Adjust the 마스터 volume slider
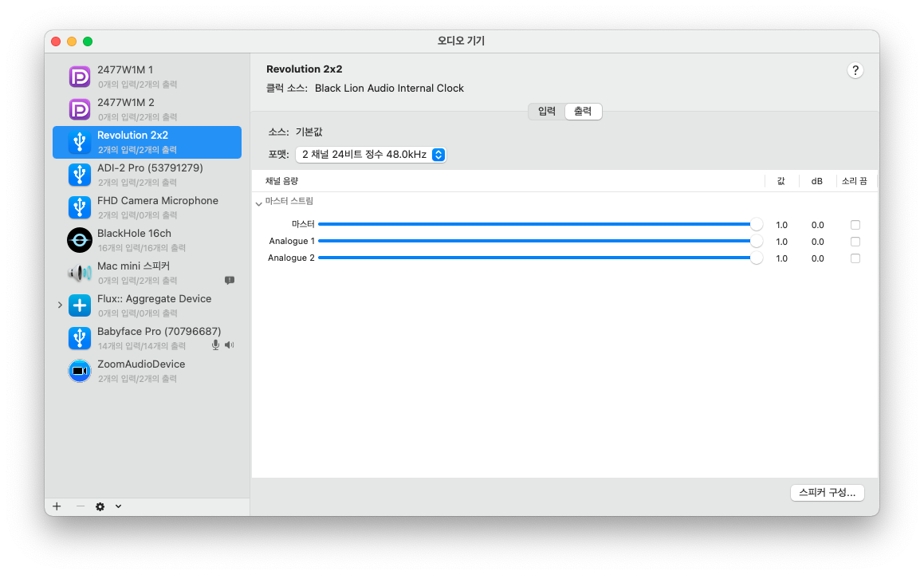The image size is (924, 575). pos(540,224)
